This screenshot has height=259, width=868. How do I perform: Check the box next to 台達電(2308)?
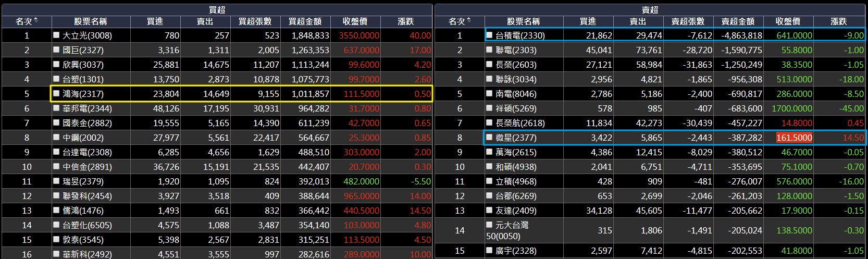coord(56,152)
